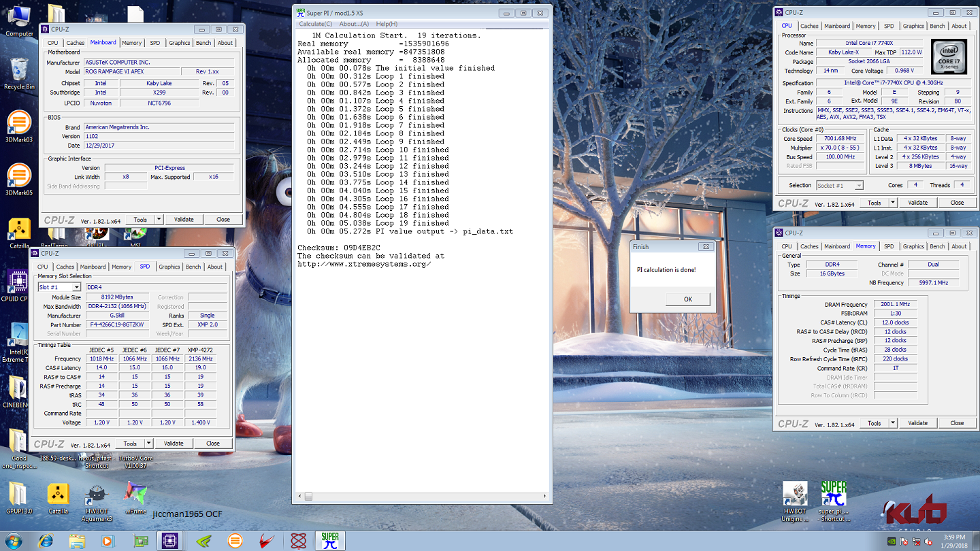The image size is (980, 551).
Task: Click the NB Frequency 5997.1 MHz value
Action: [933, 283]
